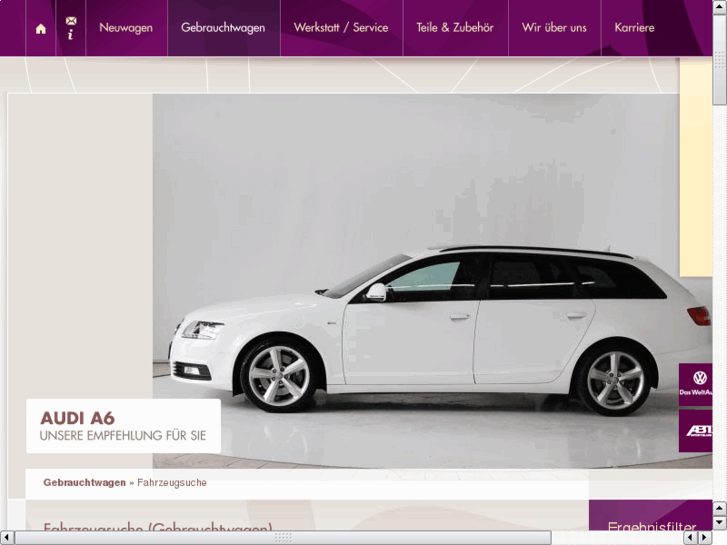This screenshot has width=727, height=545.
Task: Go to Teile & Zubehör
Action: [455, 28]
